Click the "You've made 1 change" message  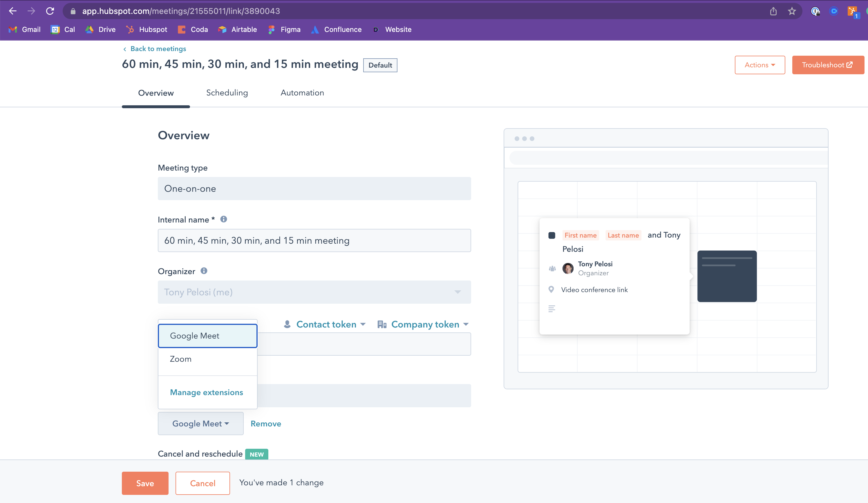point(281,482)
